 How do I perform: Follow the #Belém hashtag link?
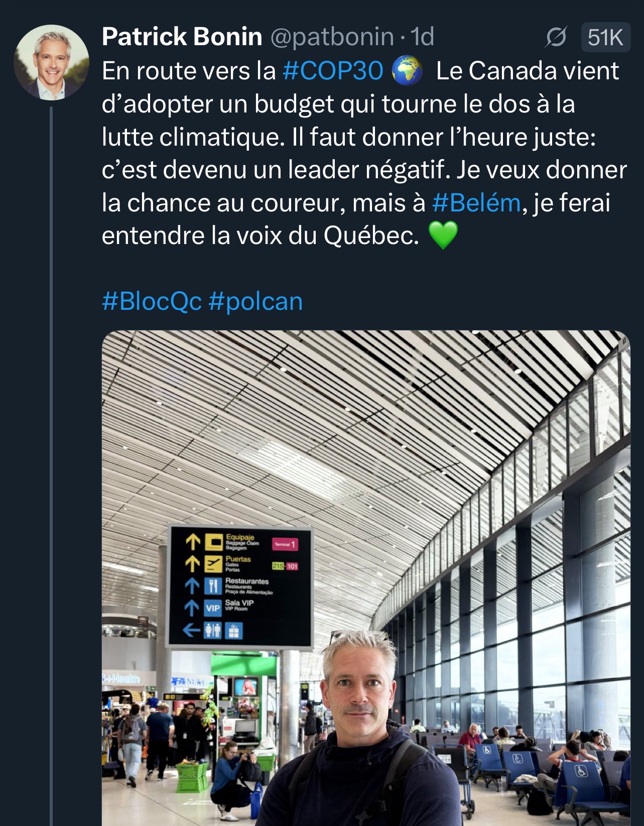click(476, 203)
